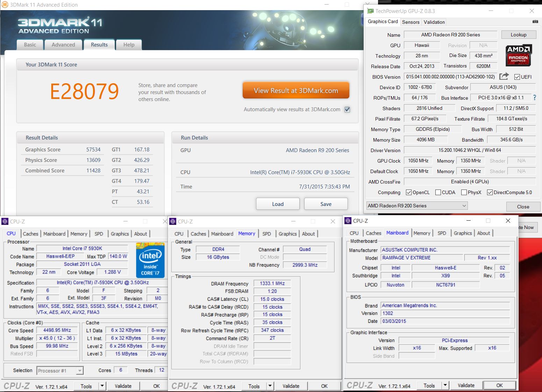Click the Physics Score value 13609

pyautogui.click(x=93, y=160)
